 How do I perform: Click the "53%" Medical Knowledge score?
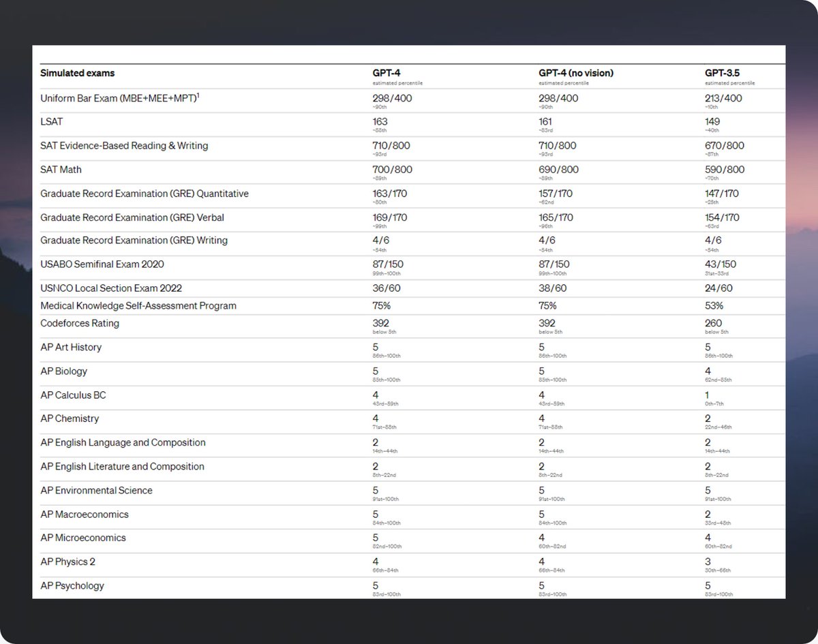(714, 306)
